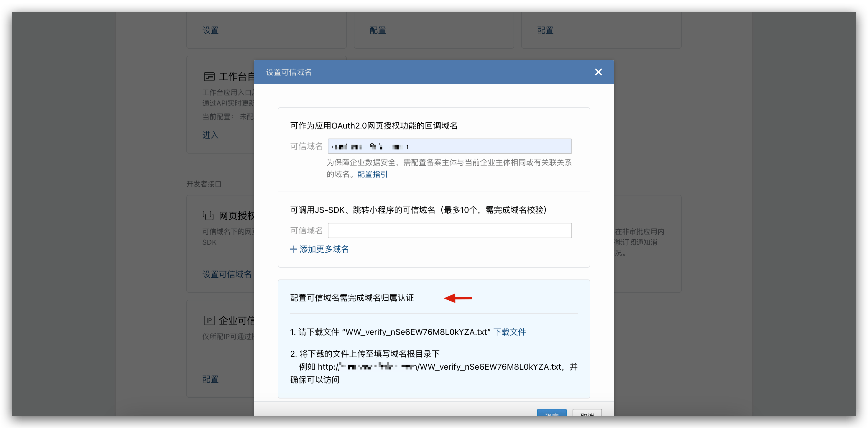Open the 配置指引 guide link

[x=372, y=174]
